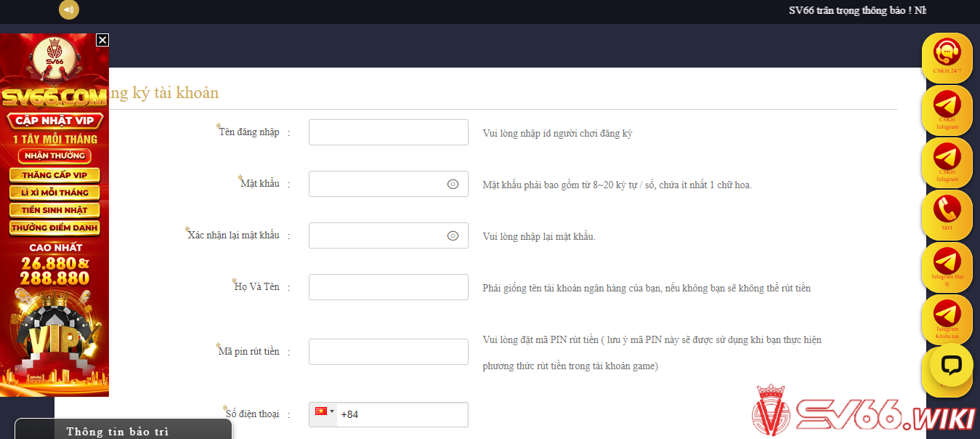This screenshot has height=439, width=980.
Task: Open CSKH 24/7 customer support
Action: 947,57
